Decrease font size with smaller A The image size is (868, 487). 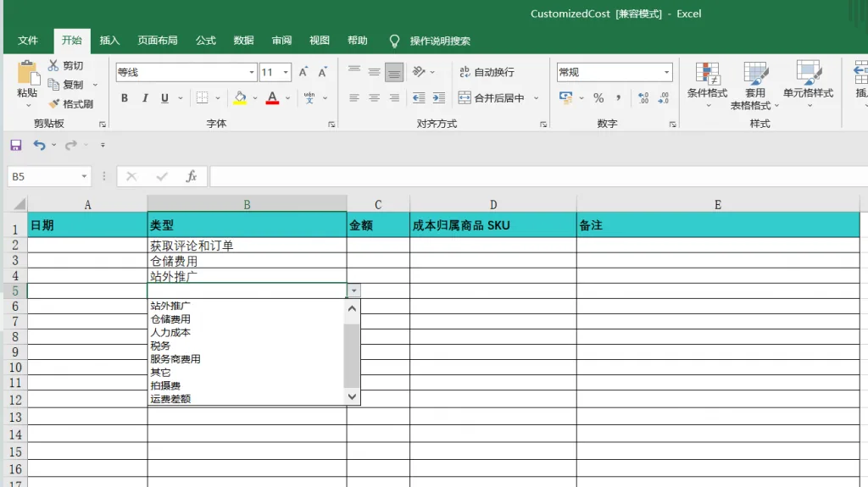pos(323,72)
